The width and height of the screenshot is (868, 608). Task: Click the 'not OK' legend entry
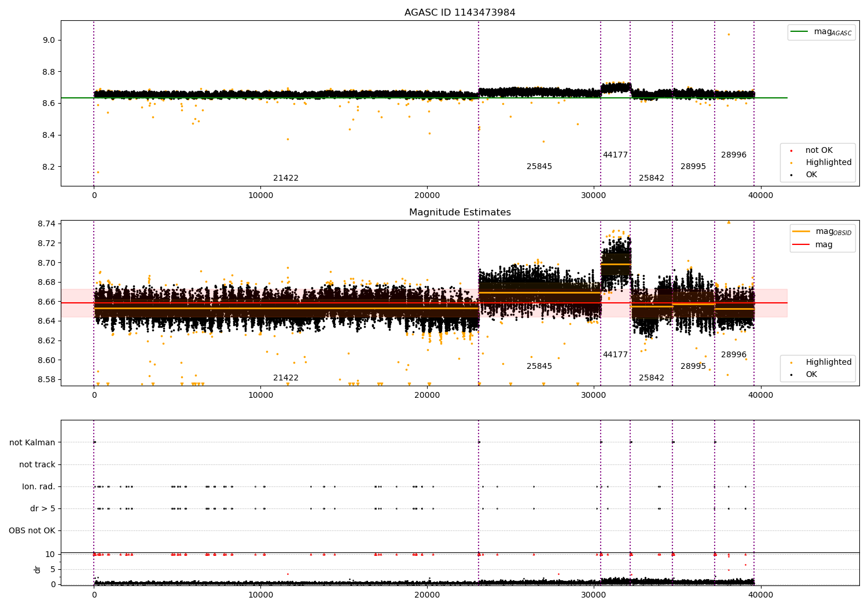819,151
